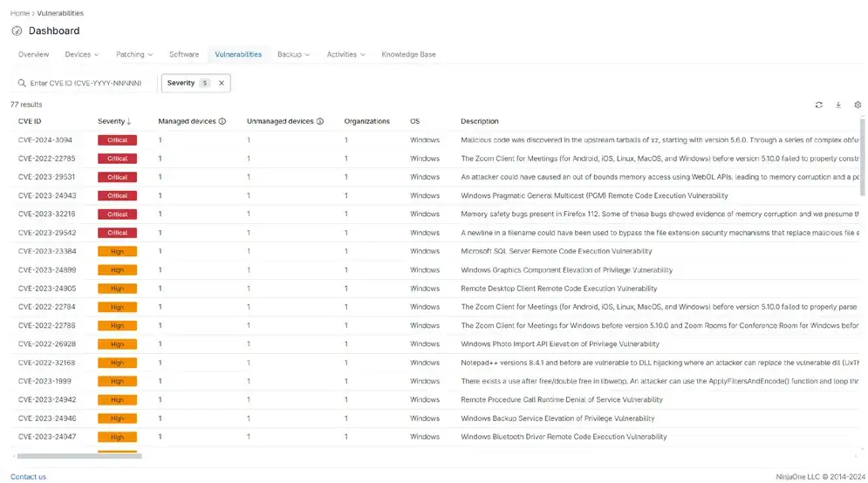
Task: Open CVE-2023-24946 entry
Action: [x=47, y=418]
